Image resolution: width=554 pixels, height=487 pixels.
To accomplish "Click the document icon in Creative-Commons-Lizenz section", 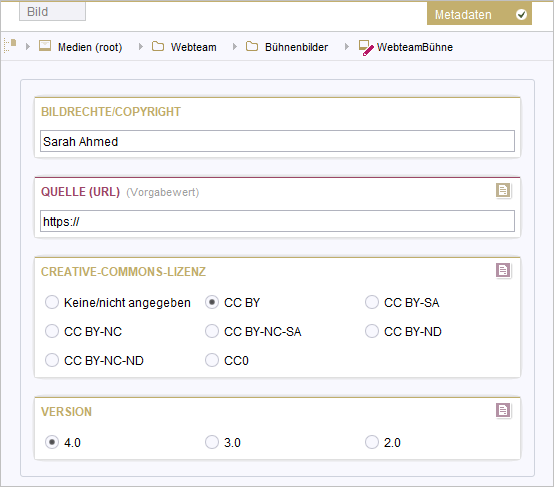I will coord(503,271).
